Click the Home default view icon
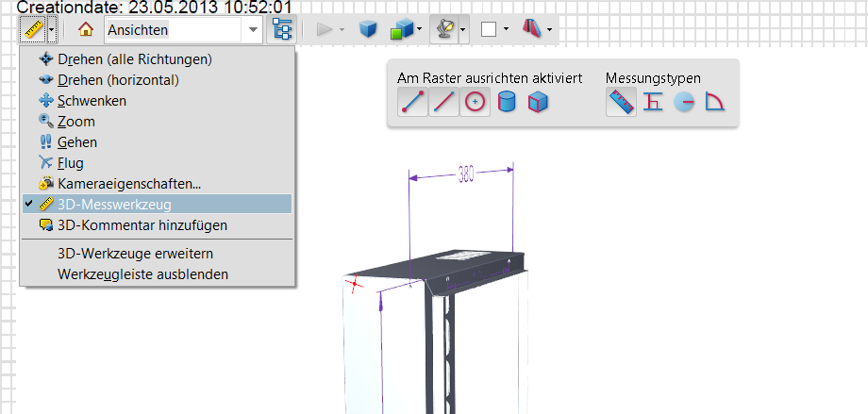Viewport: 868px width, 414px height. [x=85, y=30]
